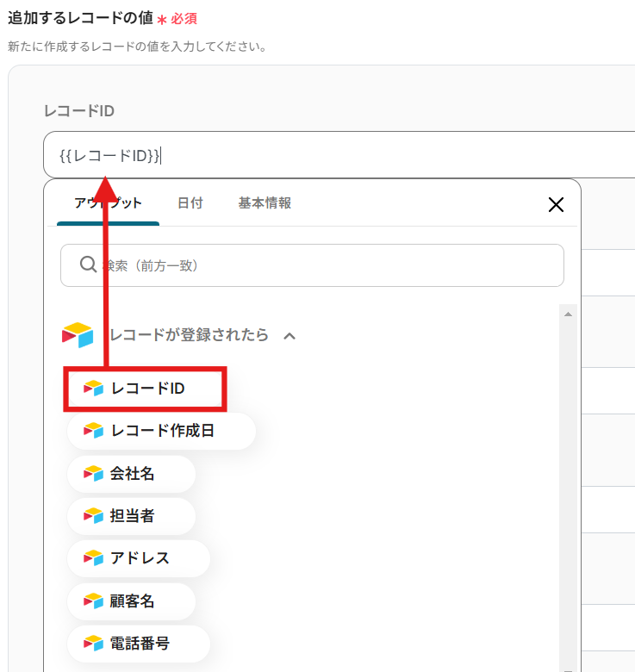635x672 pixels.
Task: Click the Airtable icon on 担当者 chip
Action: [x=93, y=515]
